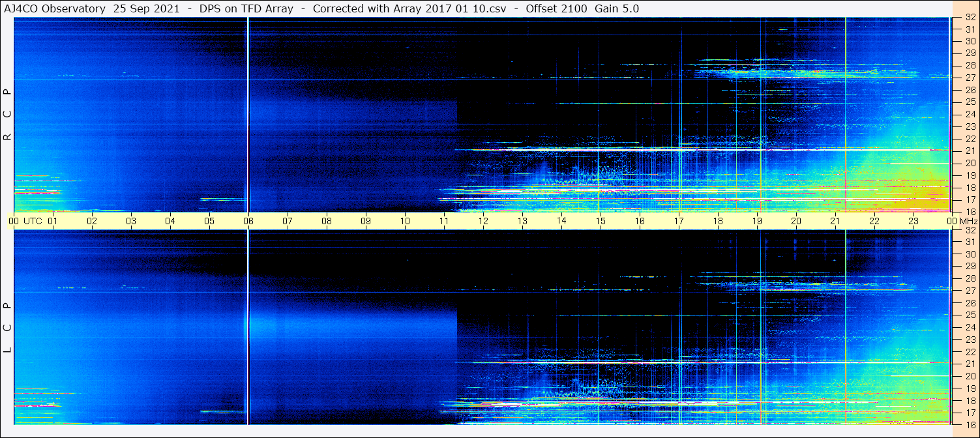Click the 27 MHz label in RCP panel
Viewport: 980px width, 438px height.
tap(970, 78)
